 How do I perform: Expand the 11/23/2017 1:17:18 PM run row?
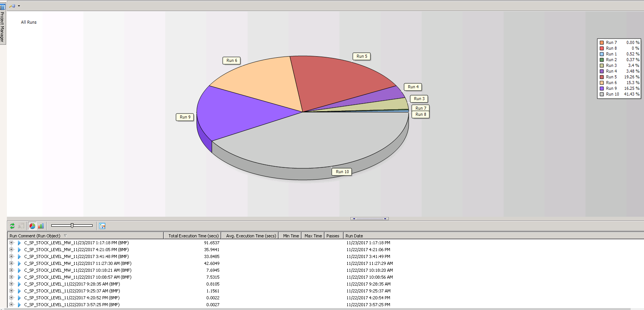pos(11,243)
